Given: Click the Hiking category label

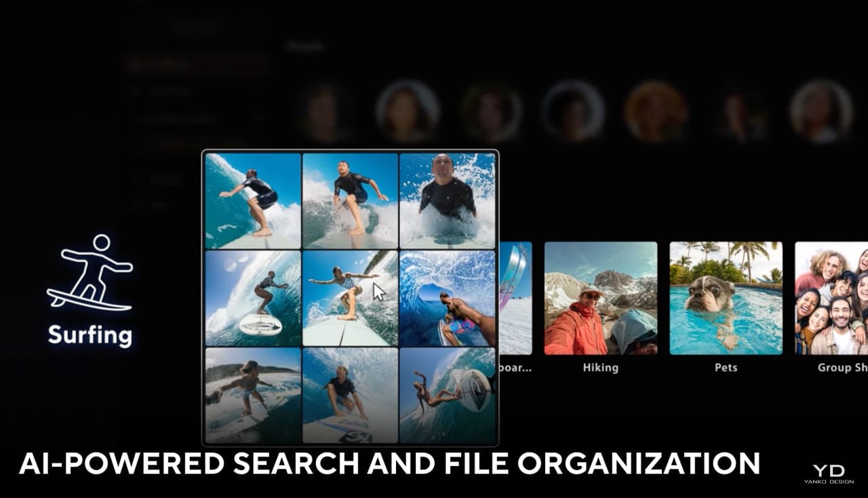Looking at the screenshot, I should click(600, 368).
